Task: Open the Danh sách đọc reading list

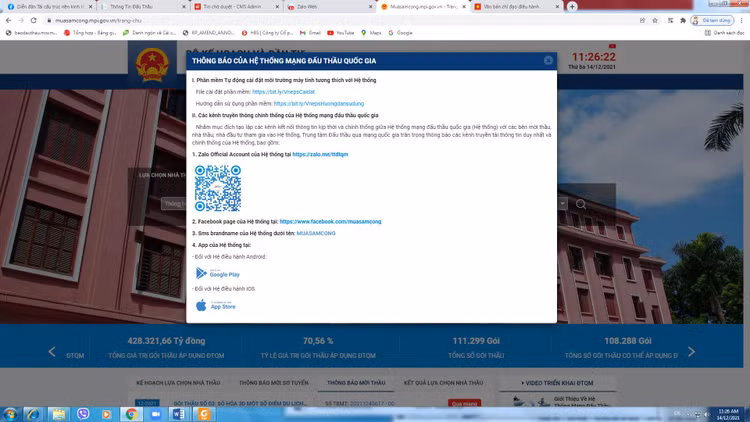Action: coord(724,33)
